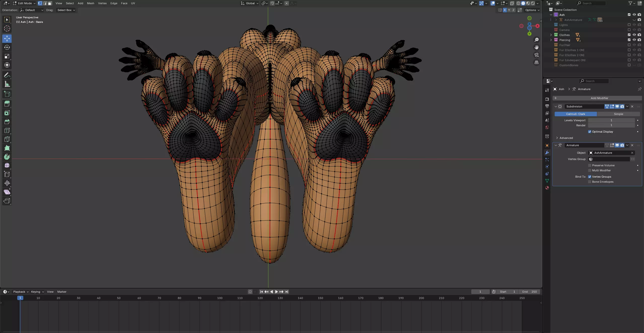Remove the Subdivision modifier
Screen dimensions: 644x333
[632, 106]
